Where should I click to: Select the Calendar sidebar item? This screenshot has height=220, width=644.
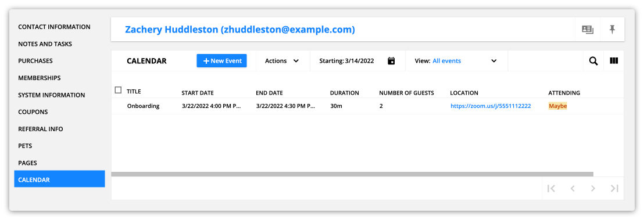pyautogui.click(x=59, y=179)
